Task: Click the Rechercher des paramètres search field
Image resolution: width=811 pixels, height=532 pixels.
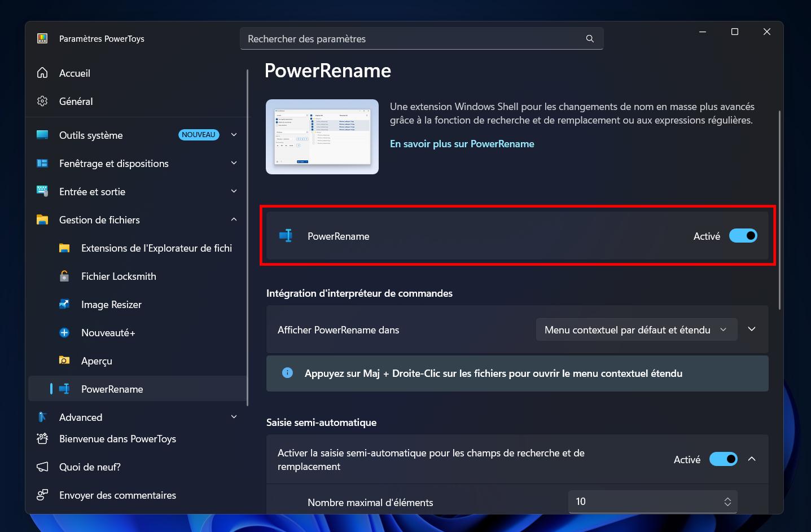Action: (x=422, y=38)
